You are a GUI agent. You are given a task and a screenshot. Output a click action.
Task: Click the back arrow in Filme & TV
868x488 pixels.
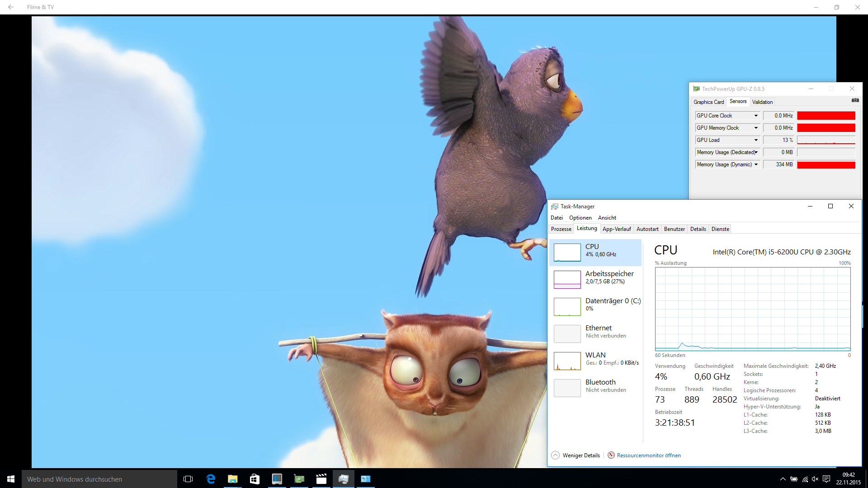pyautogui.click(x=11, y=7)
